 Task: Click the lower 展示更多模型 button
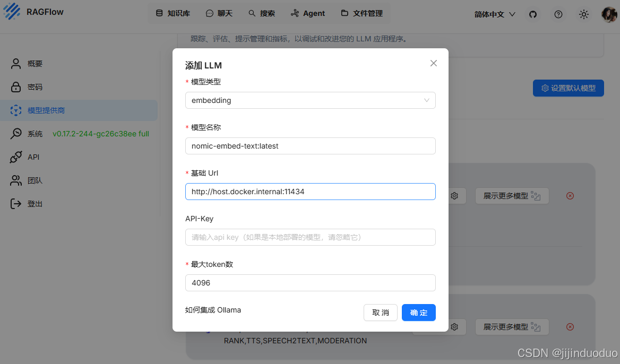coord(512,327)
